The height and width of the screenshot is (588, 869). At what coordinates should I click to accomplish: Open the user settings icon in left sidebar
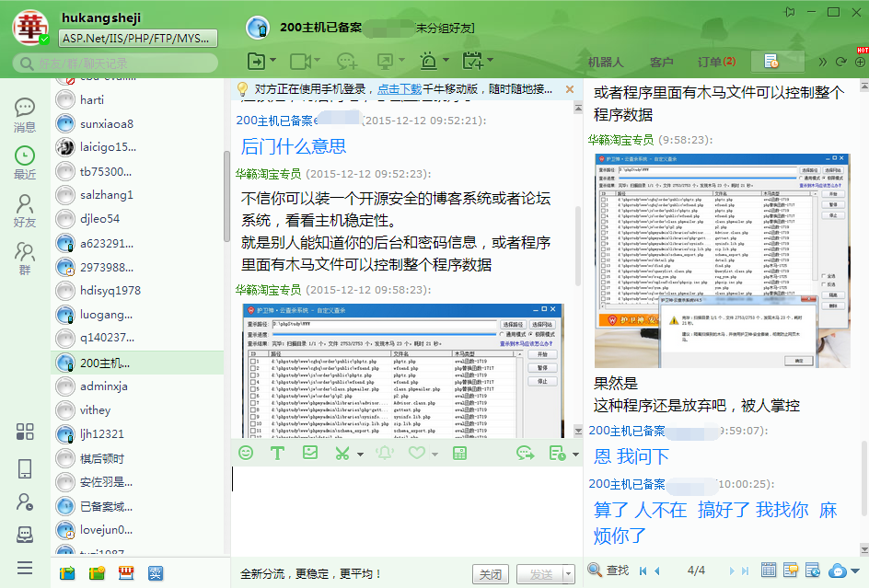pos(25,502)
